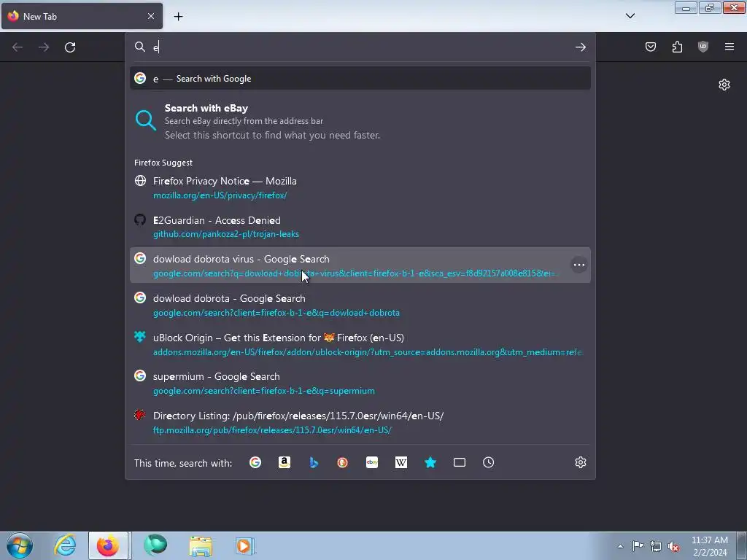Show hidden tray icons arrow
747x560 pixels.
tap(620, 547)
